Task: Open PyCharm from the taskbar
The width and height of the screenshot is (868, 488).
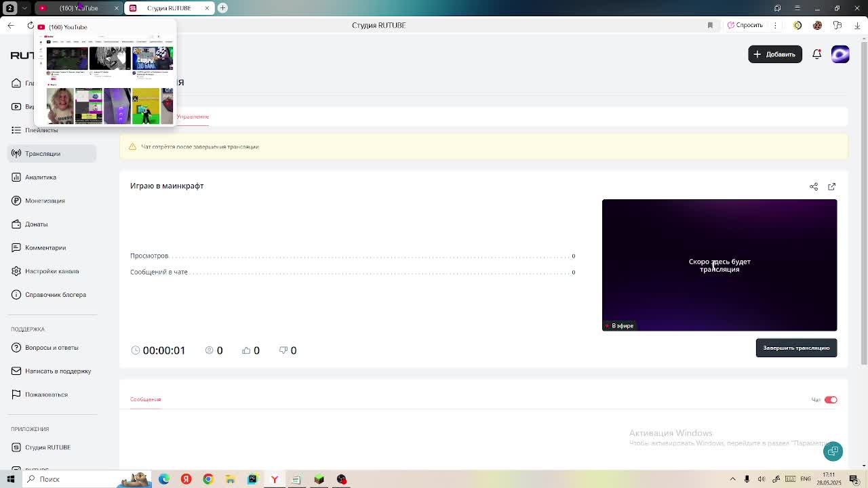Action: (x=252, y=479)
